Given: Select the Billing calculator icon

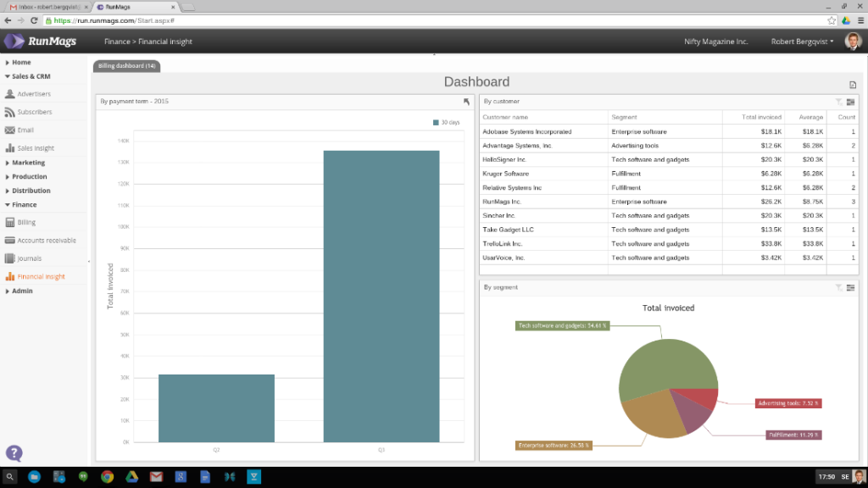Looking at the screenshot, I should click(x=10, y=222).
